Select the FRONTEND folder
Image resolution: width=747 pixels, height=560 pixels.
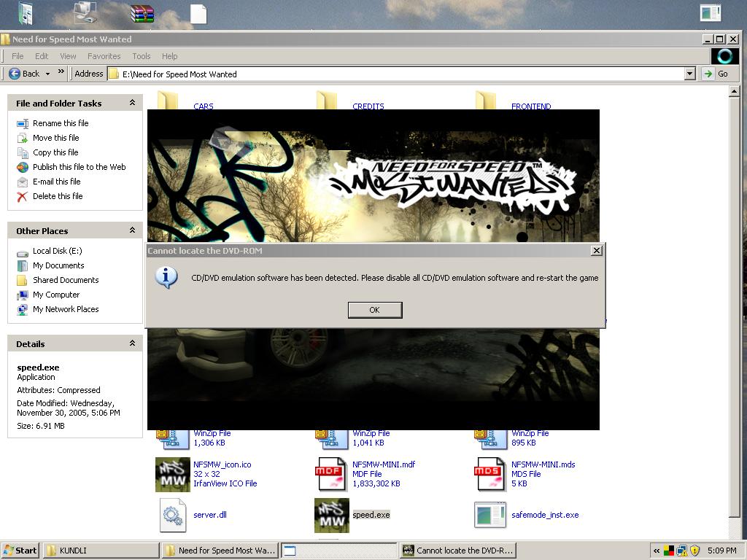pos(531,106)
